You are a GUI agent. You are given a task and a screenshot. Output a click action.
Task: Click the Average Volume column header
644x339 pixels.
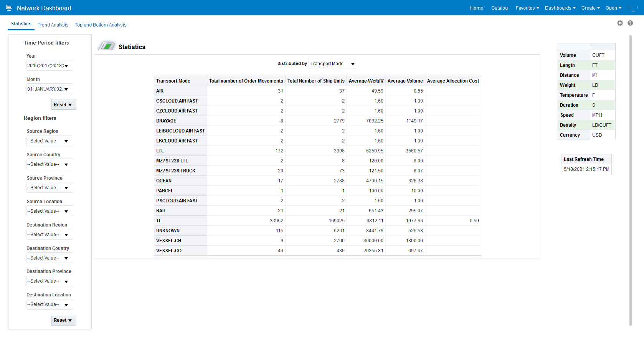405,81
